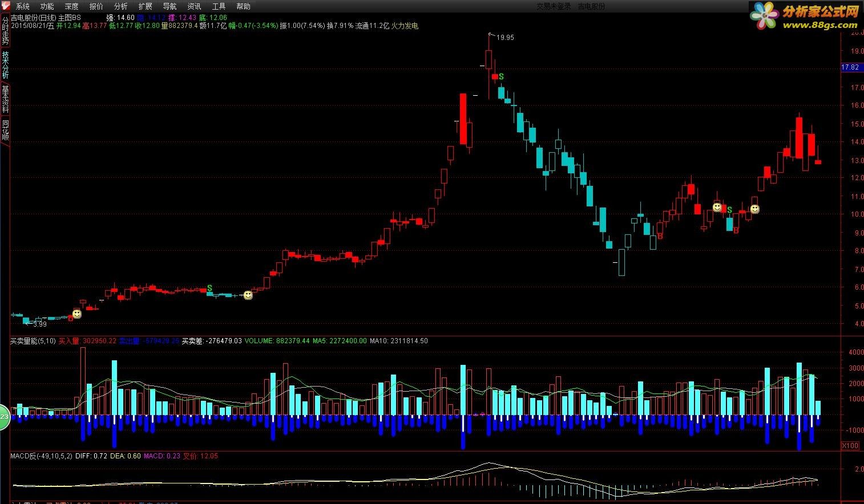
Task: Click the VOLUME: 882379.44 value
Action: pyautogui.click(x=277, y=341)
